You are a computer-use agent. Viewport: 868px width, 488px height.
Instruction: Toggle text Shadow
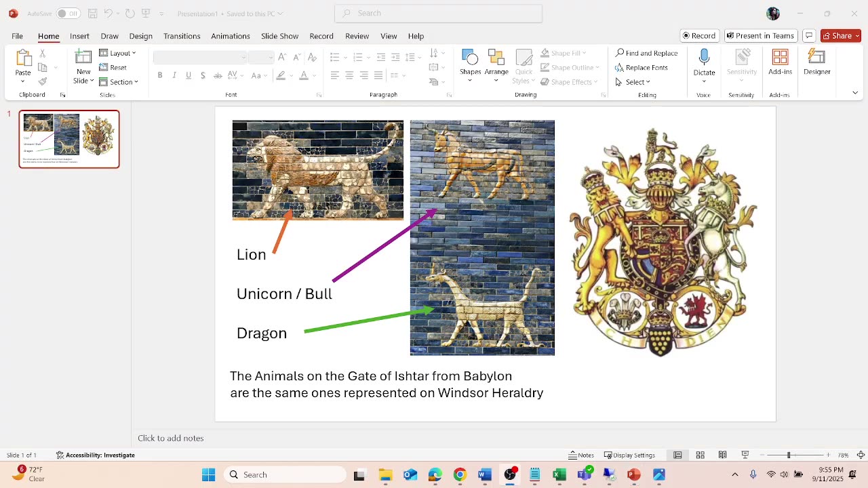[x=203, y=75]
